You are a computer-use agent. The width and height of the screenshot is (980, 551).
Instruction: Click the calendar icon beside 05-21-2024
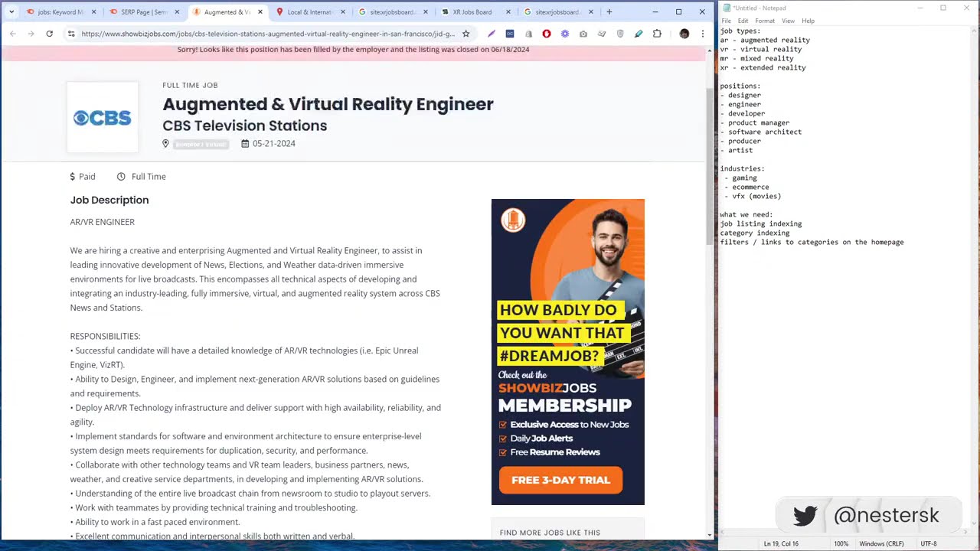245,143
